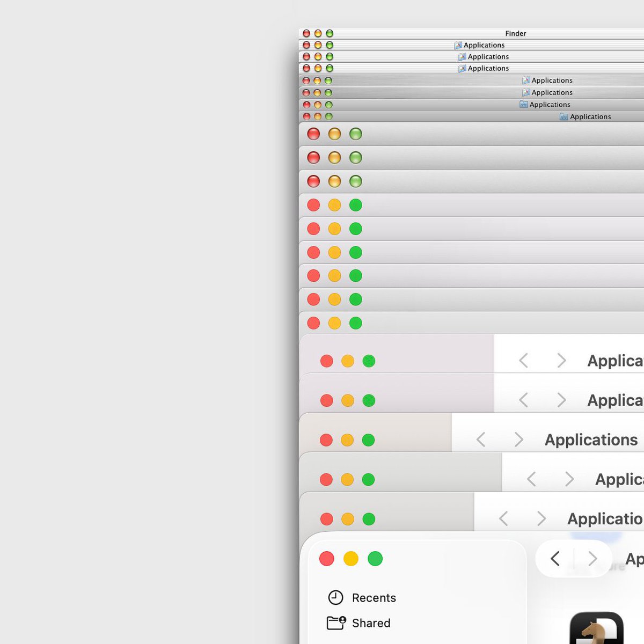Select the Finder title in the top window
Image resolution: width=644 pixels, height=644 pixels.
pyautogui.click(x=515, y=33)
